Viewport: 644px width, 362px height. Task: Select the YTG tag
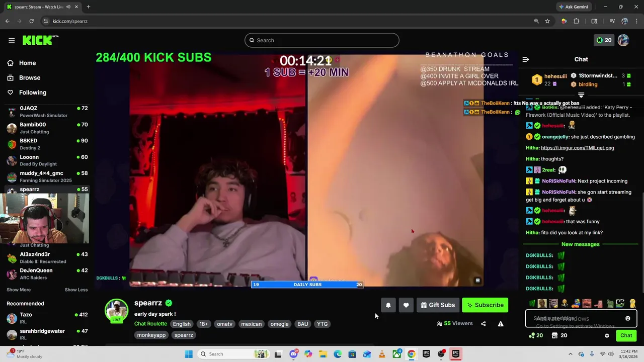322,324
